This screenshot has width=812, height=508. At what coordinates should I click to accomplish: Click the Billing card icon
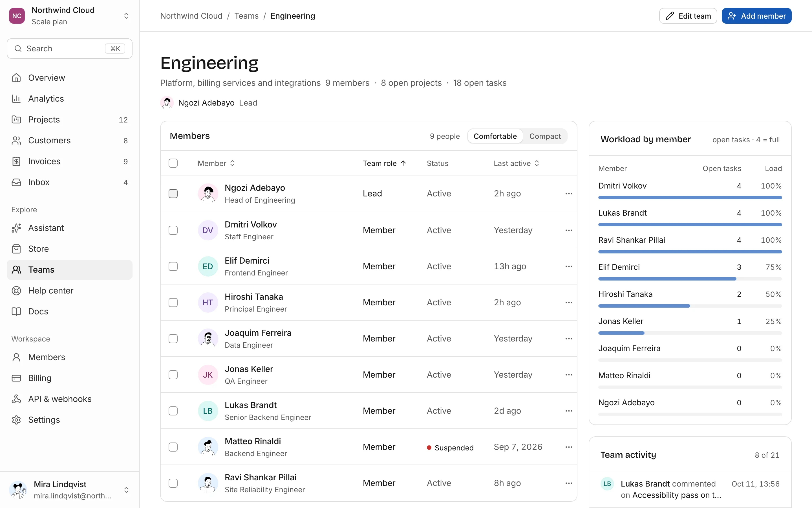tap(16, 378)
